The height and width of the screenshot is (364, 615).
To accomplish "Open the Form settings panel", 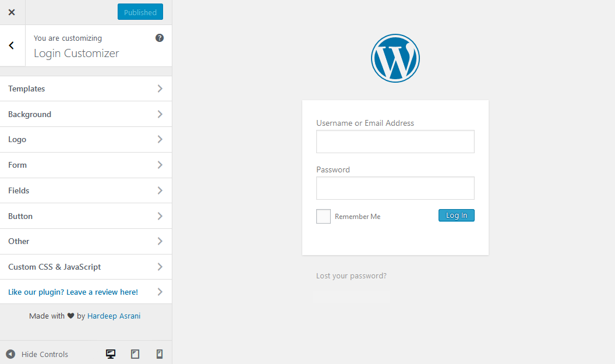I will click(x=86, y=165).
